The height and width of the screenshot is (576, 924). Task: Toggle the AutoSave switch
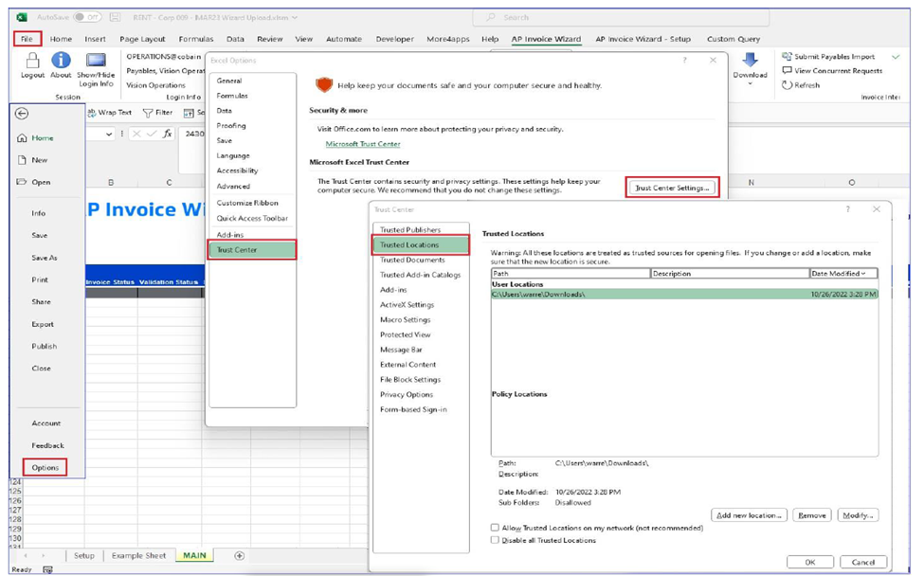point(87,17)
